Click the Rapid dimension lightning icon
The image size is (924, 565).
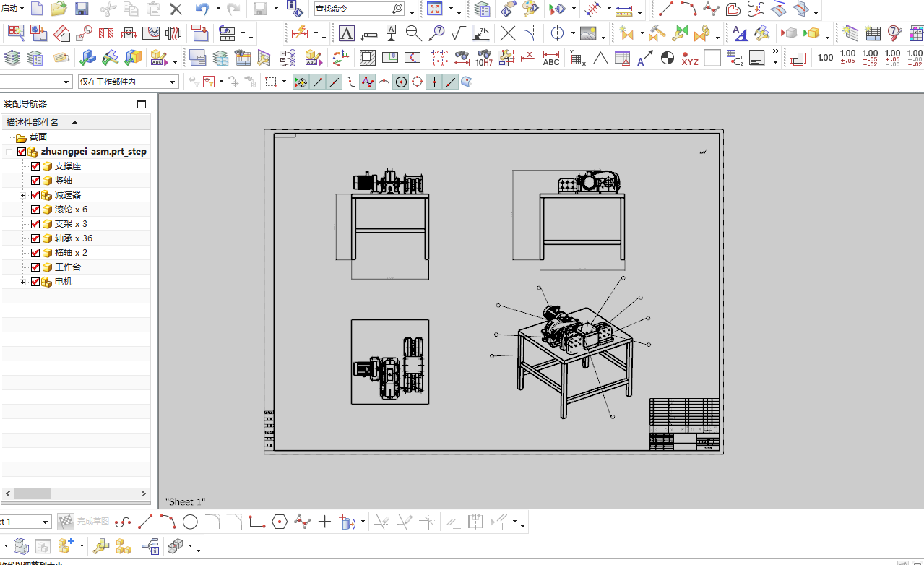[299, 33]
